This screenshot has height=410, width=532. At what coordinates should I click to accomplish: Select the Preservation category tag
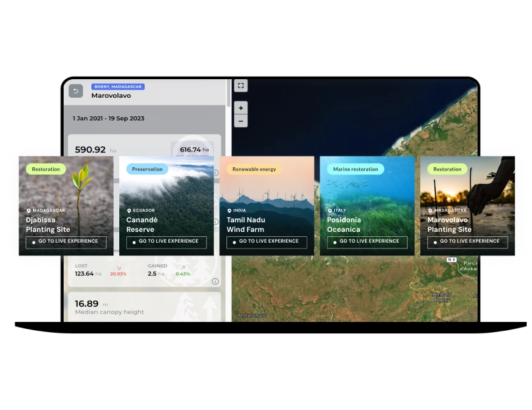click(147, 169)
